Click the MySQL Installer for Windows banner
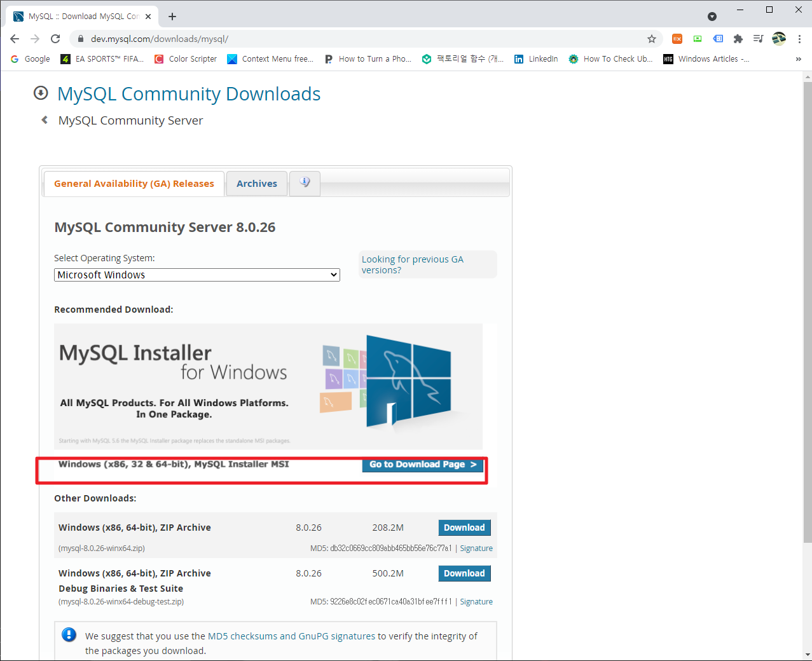This screenshot has height=661, width=812. pos(268,386)
